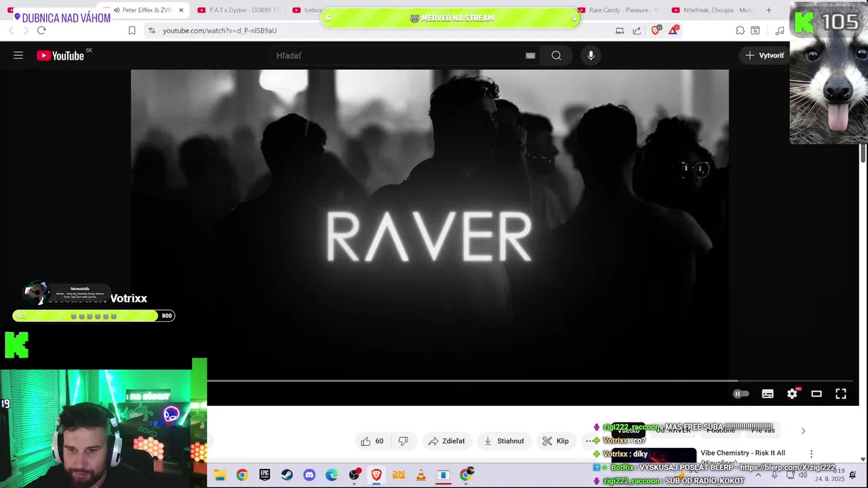
Task: Open browser extensions puzzle icon
Action: (740, 30)
